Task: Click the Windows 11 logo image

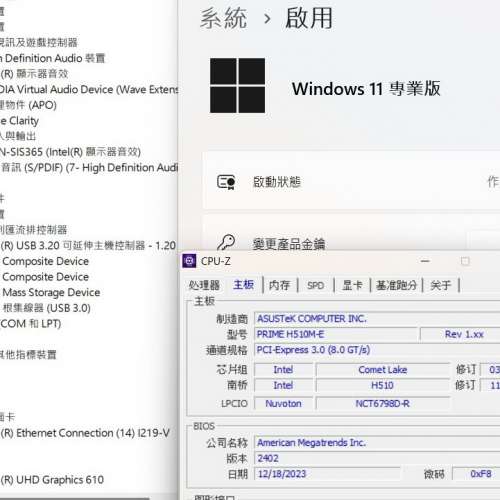Action: click(x=237, y=85)
